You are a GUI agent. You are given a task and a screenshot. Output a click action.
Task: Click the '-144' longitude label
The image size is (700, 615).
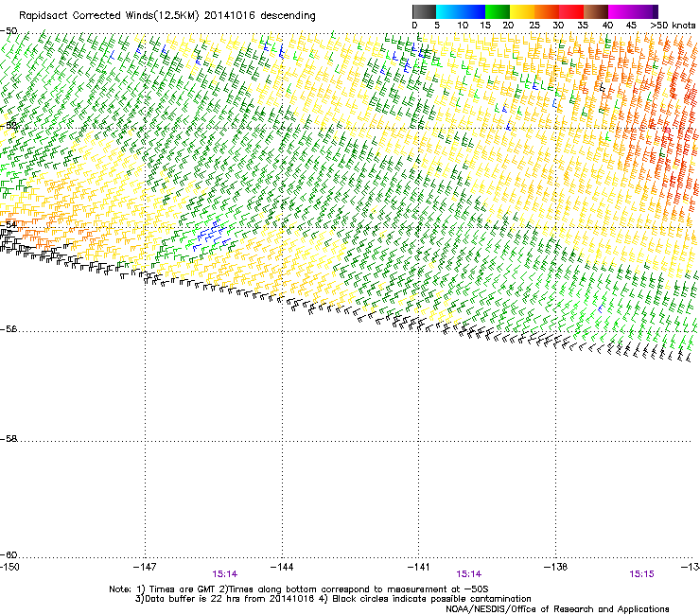tap(282, 567)
